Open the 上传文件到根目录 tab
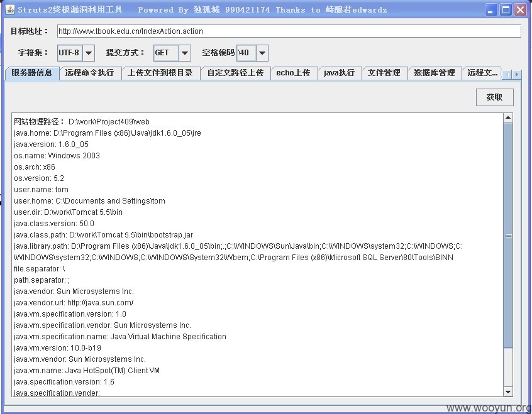This screenshot has width=532, height=414. 160,73
